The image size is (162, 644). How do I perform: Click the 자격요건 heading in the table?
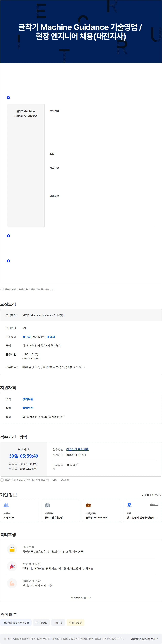click(x=54, y=168)
